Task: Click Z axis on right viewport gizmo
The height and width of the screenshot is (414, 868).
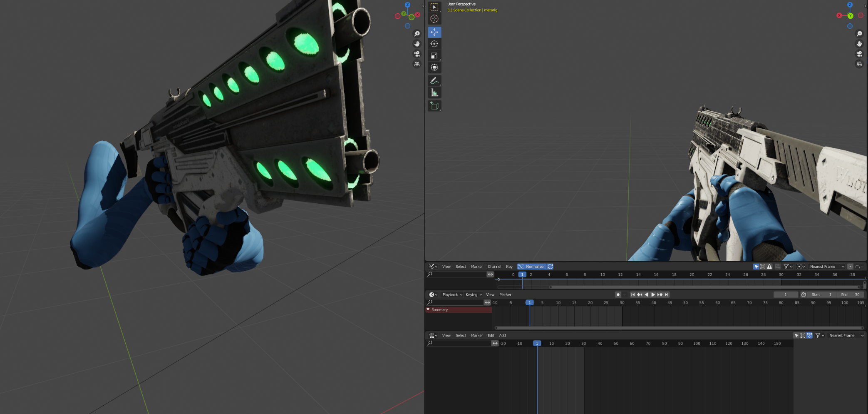Action: coord(850,5)
